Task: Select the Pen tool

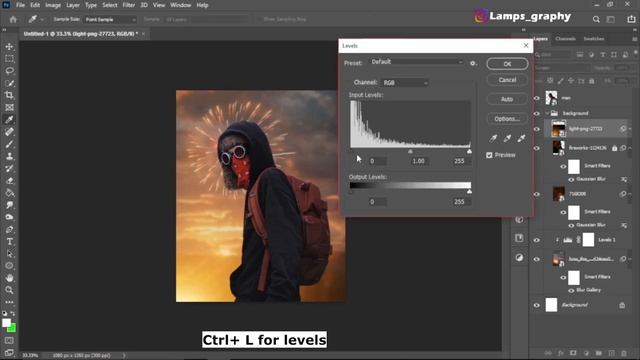Action: click(x=9, y=229)
